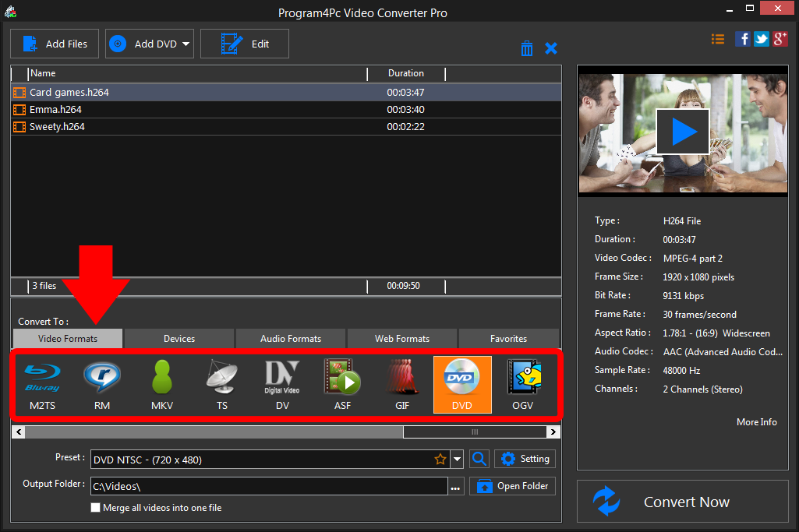Enable Merge all videos into one file
This screenshot has height=532, width=799.
coord(96,508)
